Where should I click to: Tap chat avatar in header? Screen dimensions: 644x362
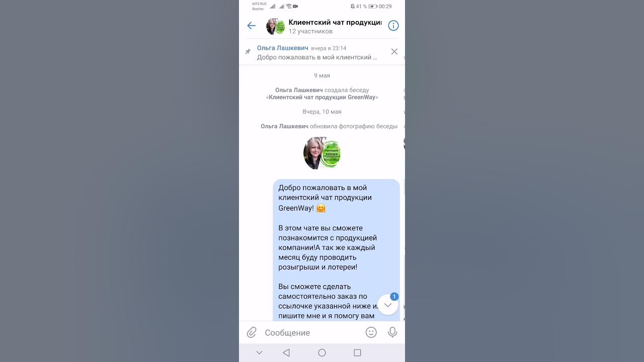tap(276, 26)
